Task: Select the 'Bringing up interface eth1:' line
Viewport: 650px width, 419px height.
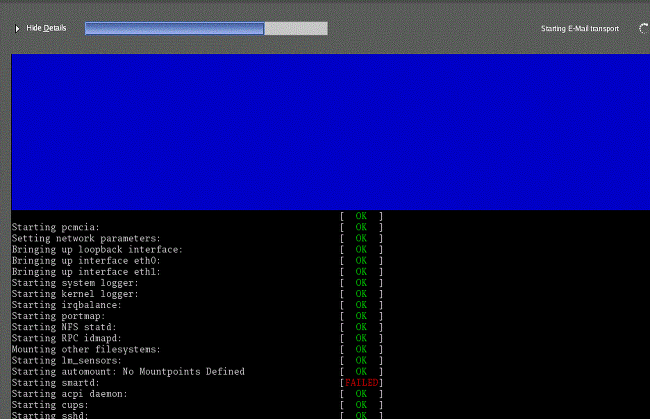Action: [x=86, y=272]
